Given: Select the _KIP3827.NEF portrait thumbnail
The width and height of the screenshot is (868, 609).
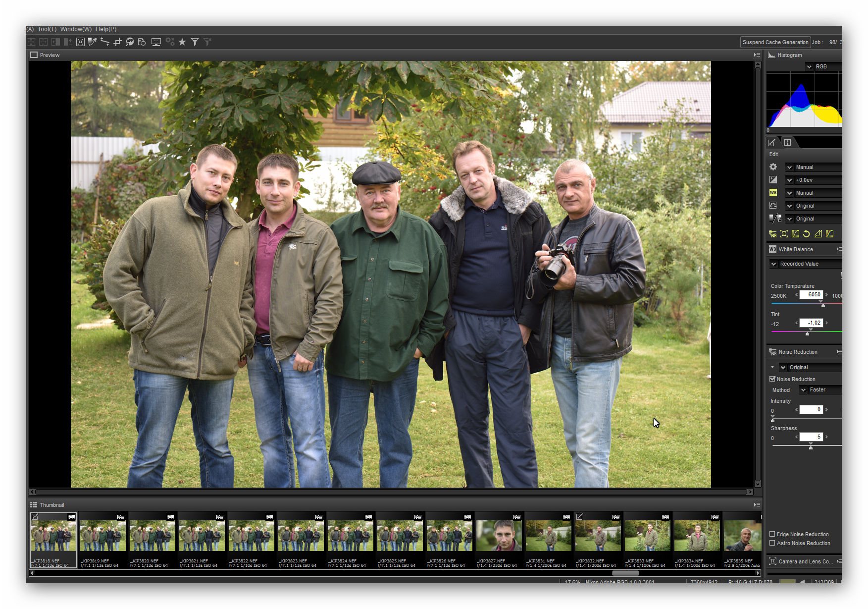Looking at the screenshot, I should pos(499,536).
